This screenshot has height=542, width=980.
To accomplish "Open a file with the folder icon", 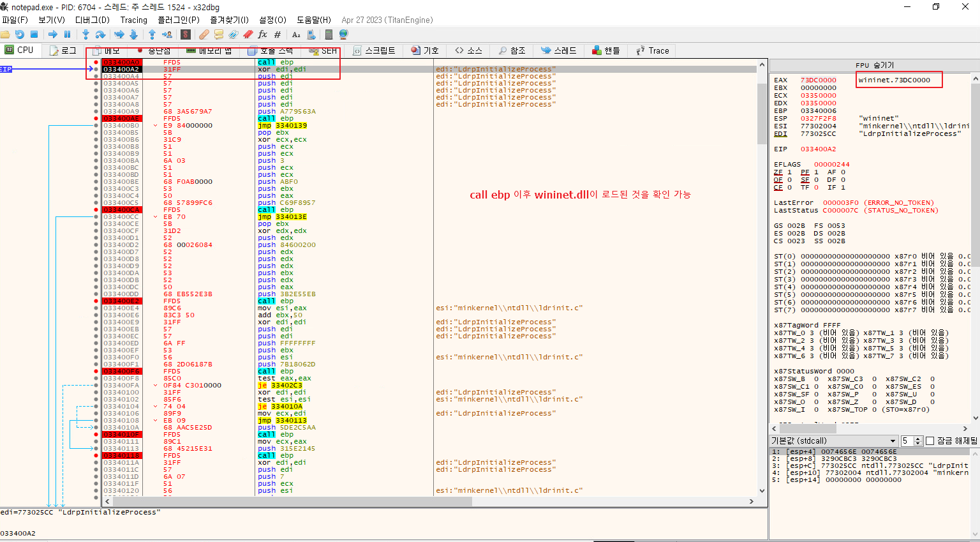I will [5, 34].
